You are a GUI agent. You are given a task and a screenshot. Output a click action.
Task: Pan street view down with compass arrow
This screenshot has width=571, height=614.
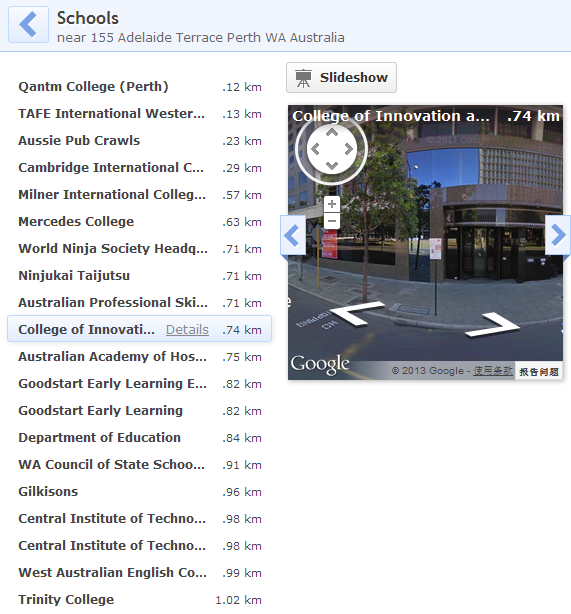coord(332,166)
